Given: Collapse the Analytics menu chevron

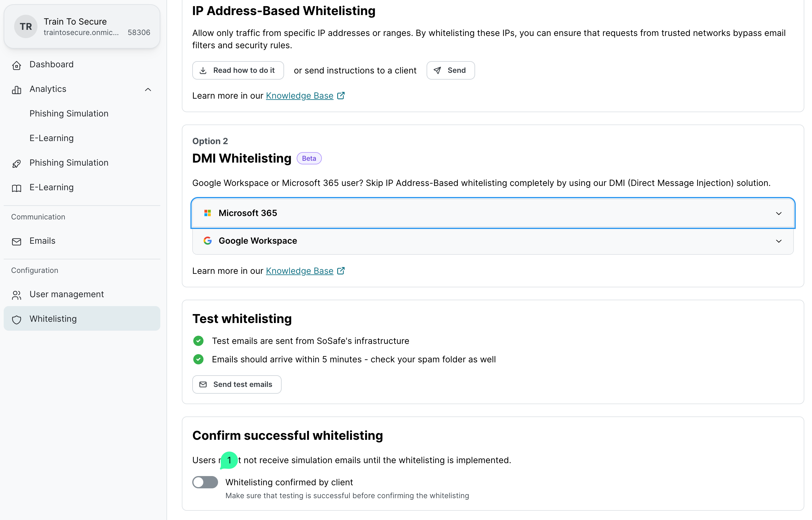Looking at the screenshot, I should pyautogui.click(x=148, y=89).
